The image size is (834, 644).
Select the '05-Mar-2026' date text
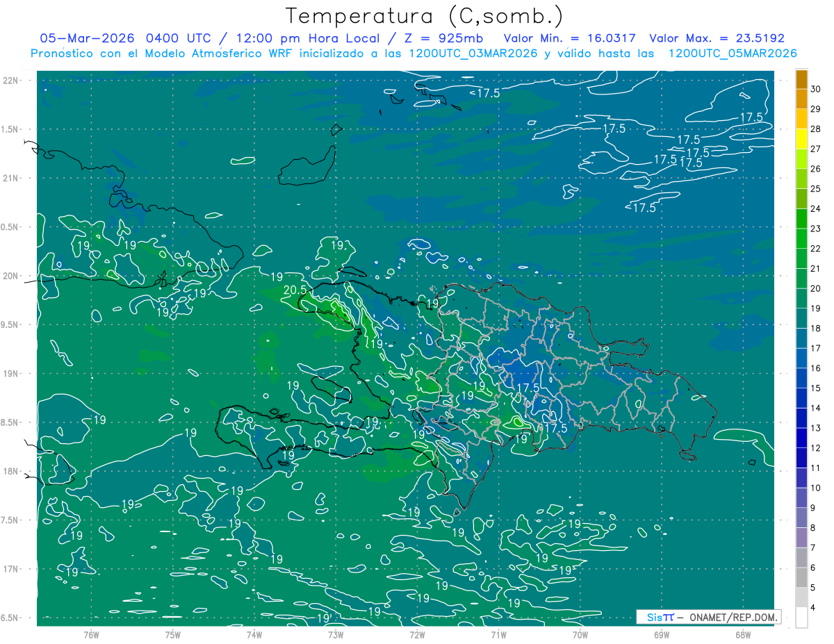(x=88, y=38)
